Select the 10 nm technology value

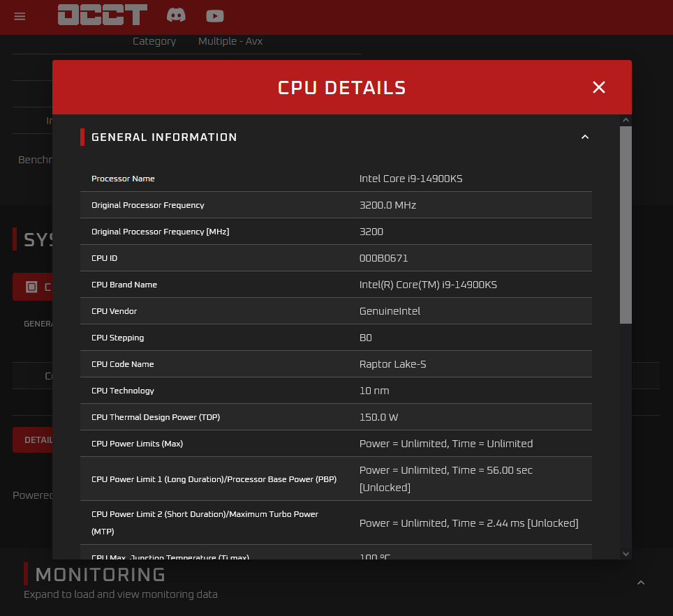coord(374,391)
